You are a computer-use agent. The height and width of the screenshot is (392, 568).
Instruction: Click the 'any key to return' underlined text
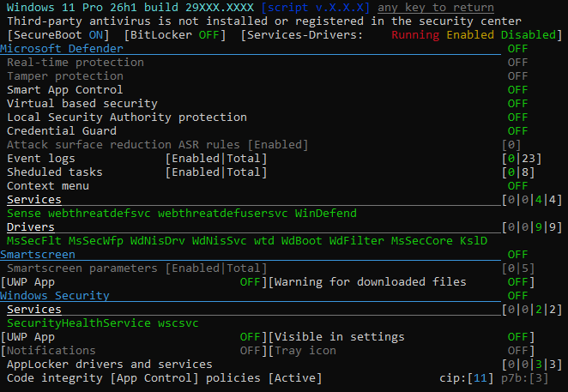click(x=435, y=7)
